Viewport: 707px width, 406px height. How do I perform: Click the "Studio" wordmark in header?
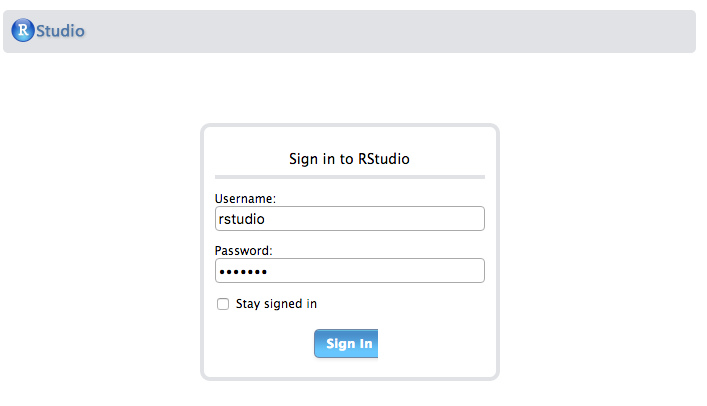pos(60,31)
